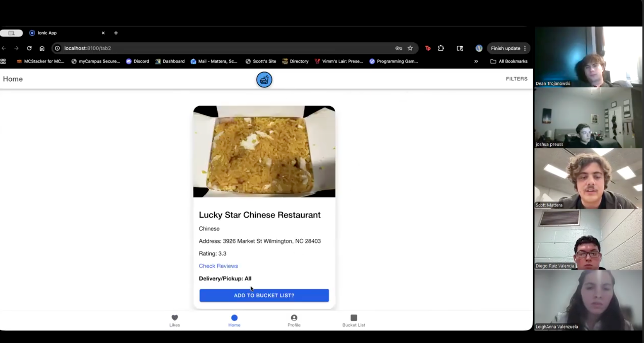Click the tab search icon beside Extensions
The height and width of the screenshot is (343, 644).
tap(460, 48)
